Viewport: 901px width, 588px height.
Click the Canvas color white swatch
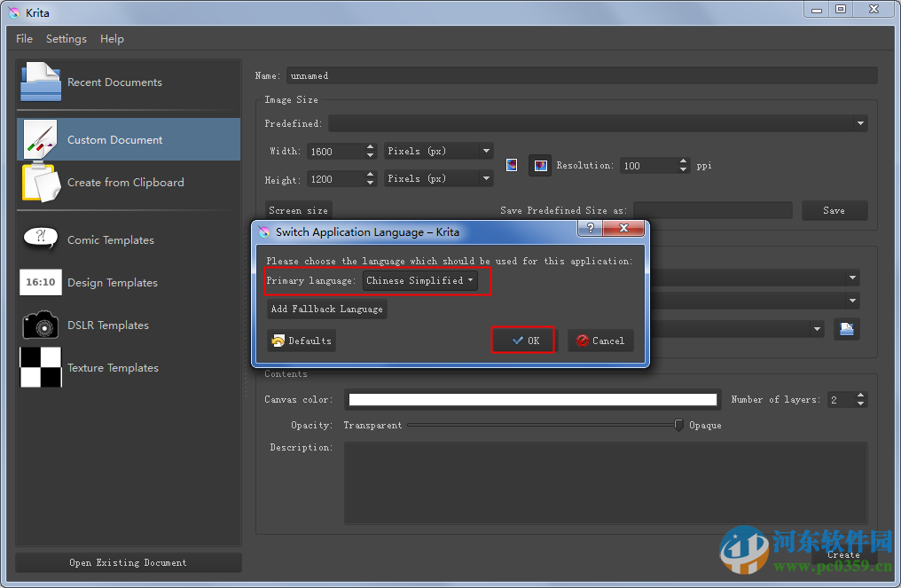[533, 399]
